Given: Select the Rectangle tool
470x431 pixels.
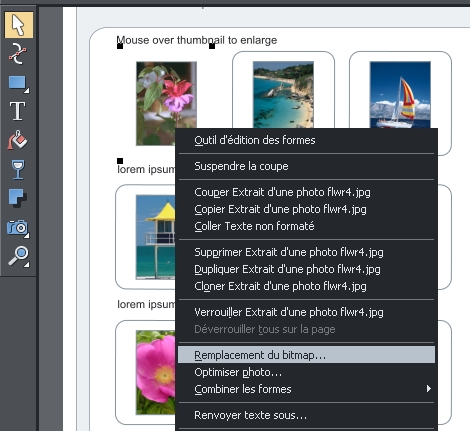Looking at the screenshot, I should click(18, 83).
